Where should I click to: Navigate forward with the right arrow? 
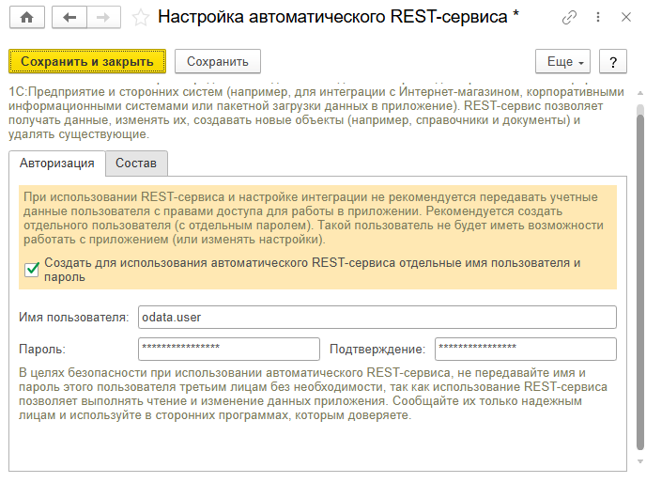[103, 17]
